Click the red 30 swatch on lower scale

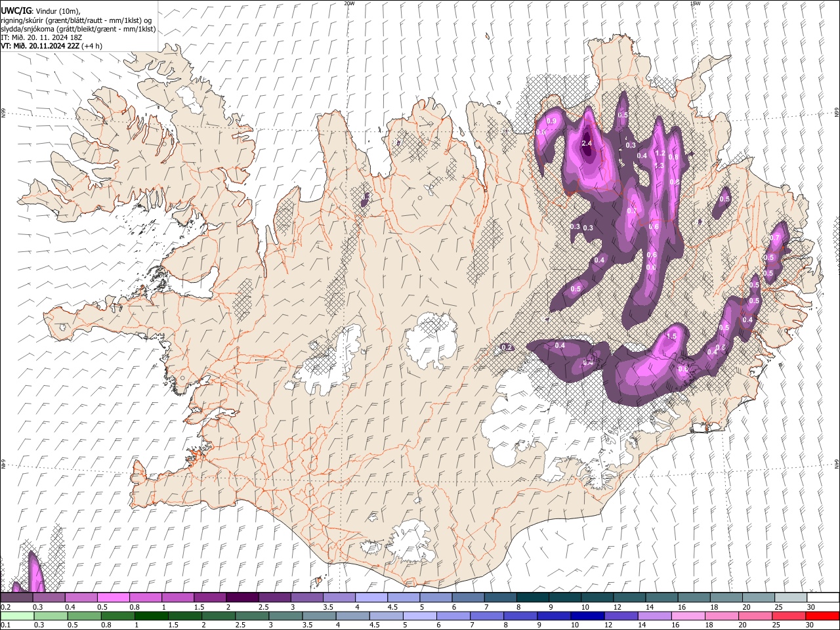pyautogui.click(x=822, y=616)
